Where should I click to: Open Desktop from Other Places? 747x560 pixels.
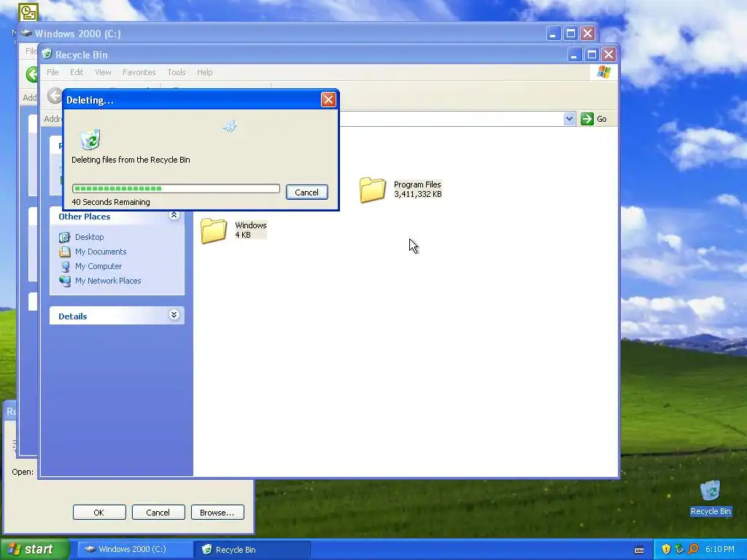[x=89, y=237]
